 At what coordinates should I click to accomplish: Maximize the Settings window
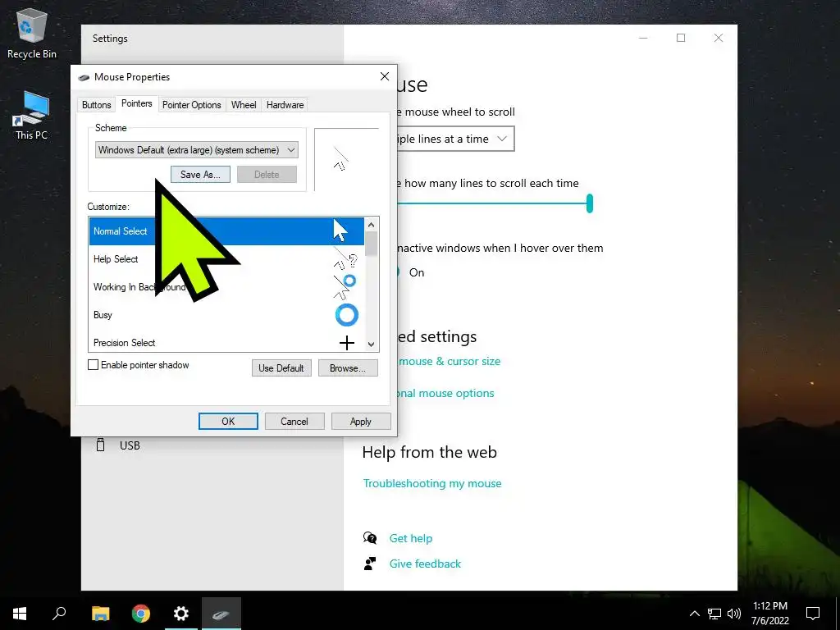681,38
